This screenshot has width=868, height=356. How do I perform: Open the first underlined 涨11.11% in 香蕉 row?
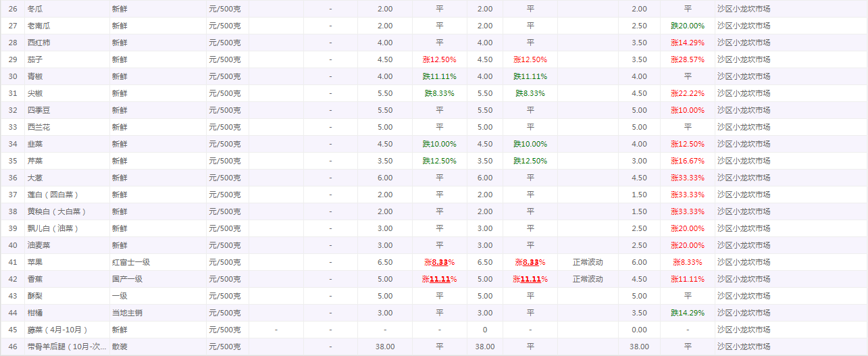point(439,279)
